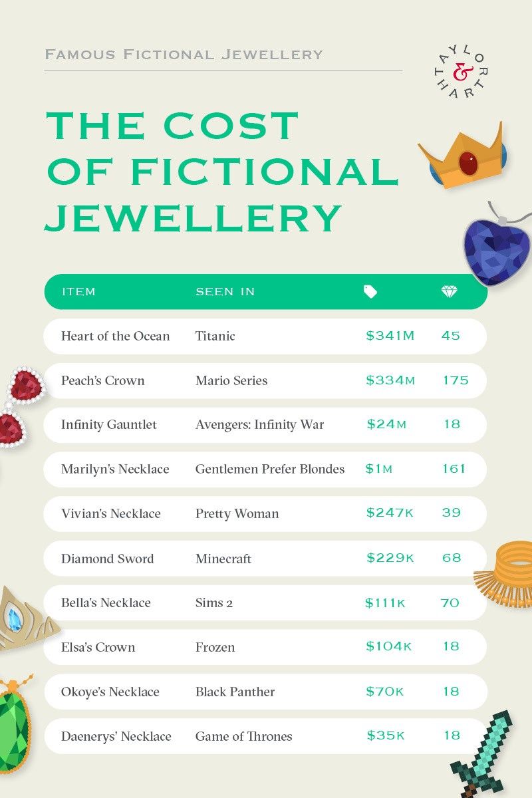Click the diamond icon in table header

tap(450, 291)
